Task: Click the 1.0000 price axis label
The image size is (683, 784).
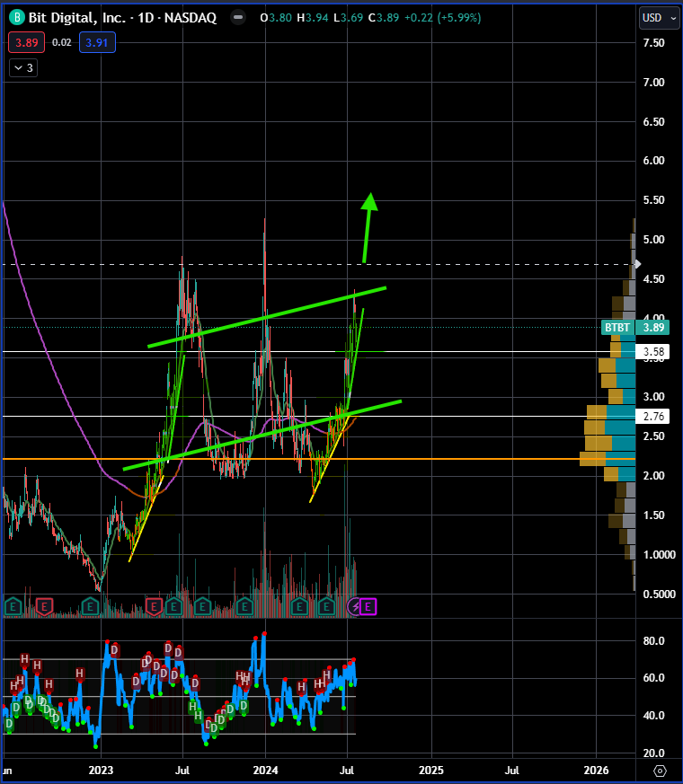Action: [x=659, y=554]
